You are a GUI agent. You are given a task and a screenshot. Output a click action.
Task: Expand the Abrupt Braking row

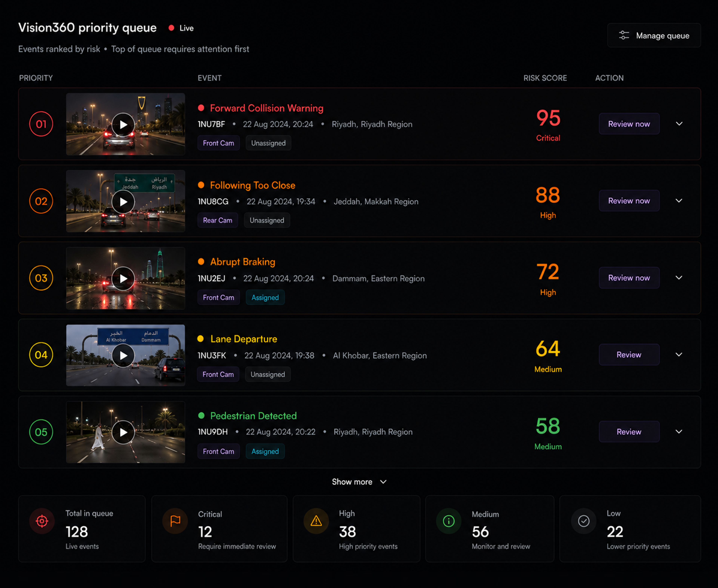679,277
